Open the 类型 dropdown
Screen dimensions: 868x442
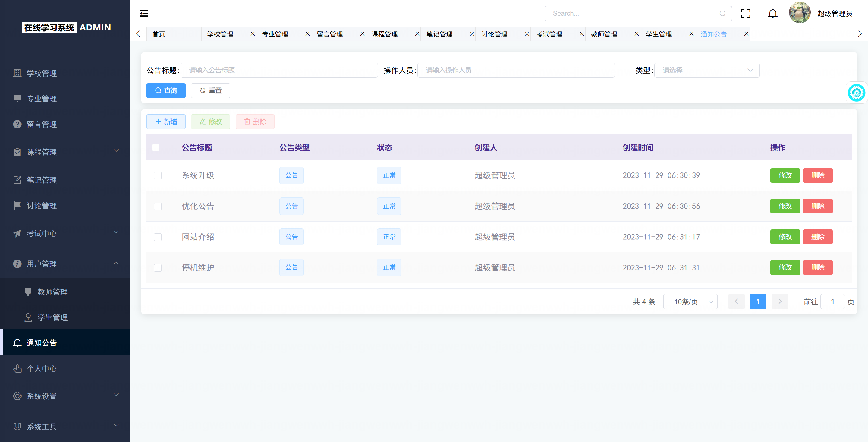coord(706,70)
